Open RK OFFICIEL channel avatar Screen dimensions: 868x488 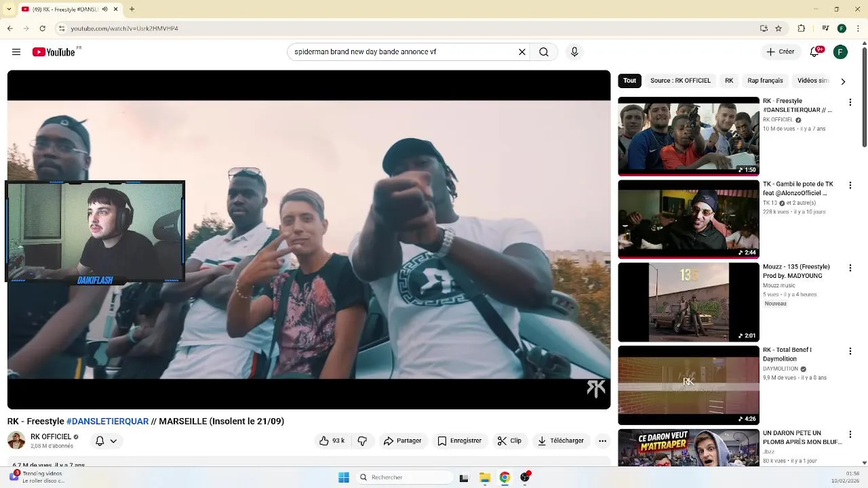[16, 441]
